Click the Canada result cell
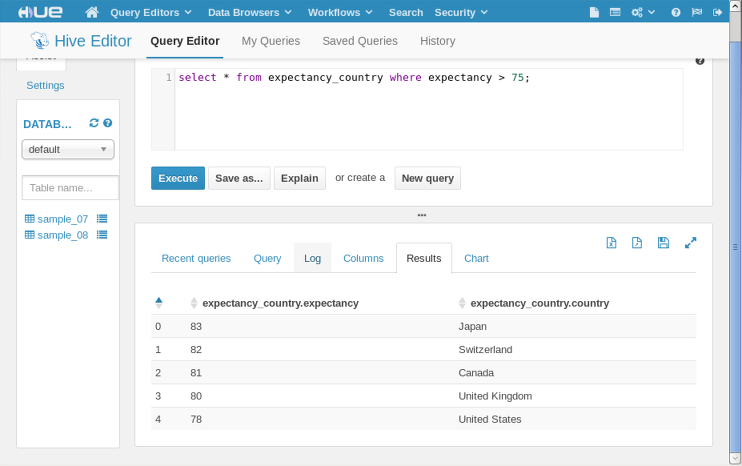 point(476,373)
